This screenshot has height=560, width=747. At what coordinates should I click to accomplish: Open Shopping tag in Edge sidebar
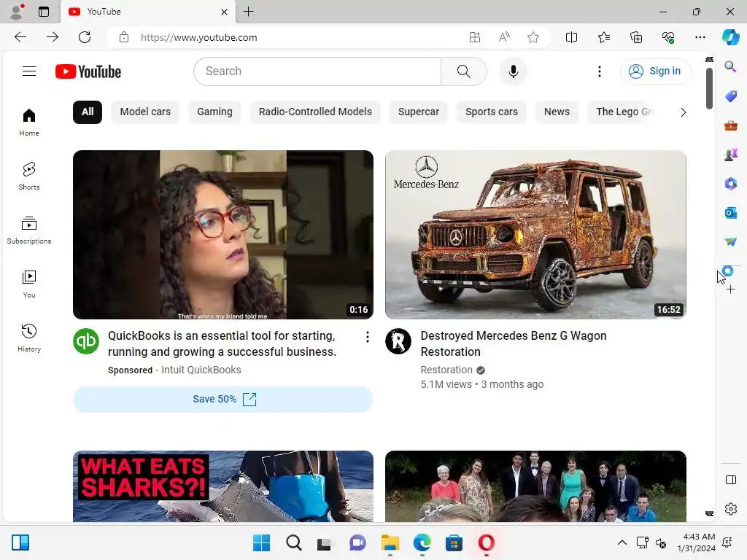(x=730, y=96)
